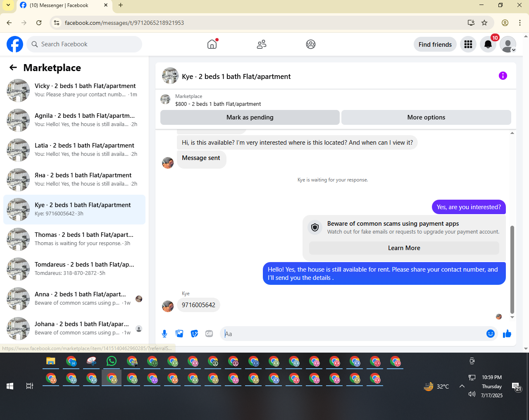Image resolution: width=529 pixels, height=420 pixels.
Task: Select Tomdareus's apartment conversation
Action: click(74, 269)
